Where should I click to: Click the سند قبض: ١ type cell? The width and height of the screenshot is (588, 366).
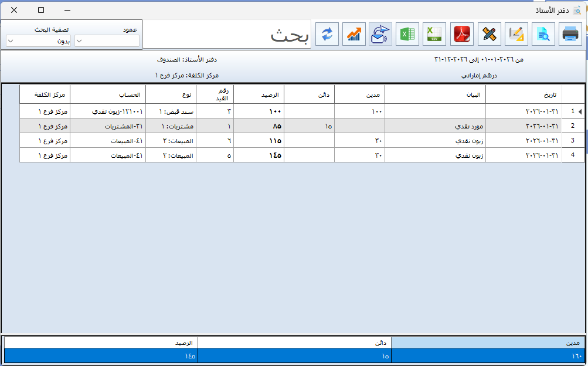tap(171, 111)
